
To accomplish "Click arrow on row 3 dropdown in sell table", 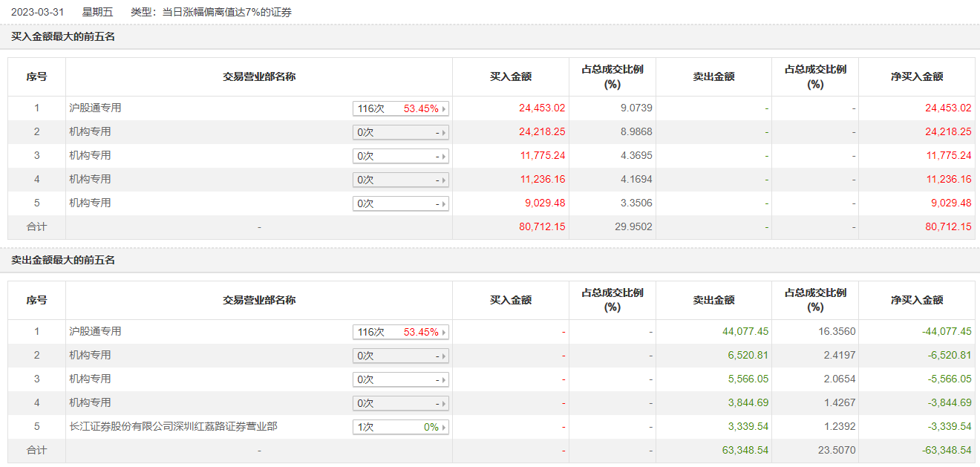I will pyautogui.click(x=444, y=380).
